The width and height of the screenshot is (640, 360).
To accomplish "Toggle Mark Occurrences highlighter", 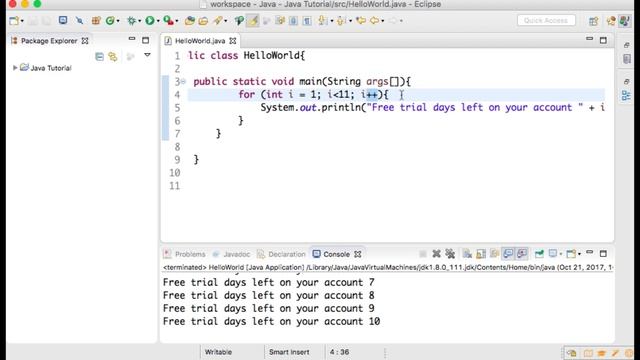I will (253, 20).
